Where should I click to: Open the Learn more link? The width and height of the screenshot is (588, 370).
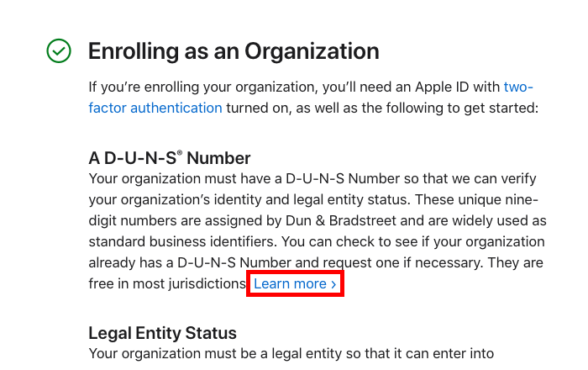click(290, 284)
